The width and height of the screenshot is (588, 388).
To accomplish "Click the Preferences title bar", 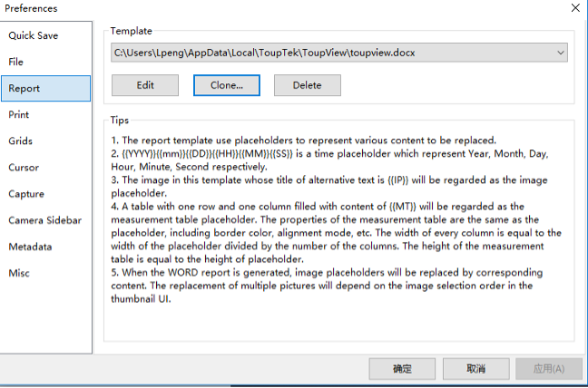I will pyautogui.click(x=272, y=8).
